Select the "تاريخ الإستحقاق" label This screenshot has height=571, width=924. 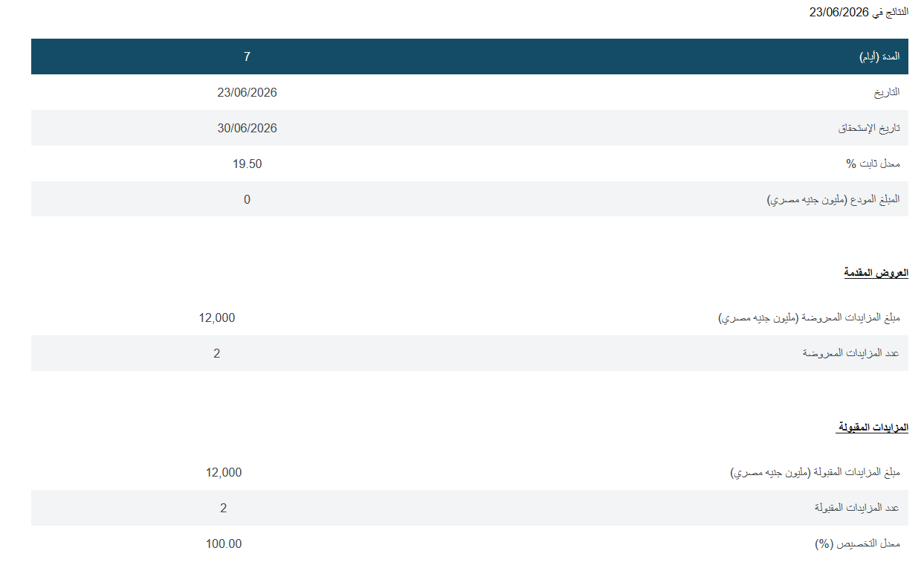pos(869,128)
